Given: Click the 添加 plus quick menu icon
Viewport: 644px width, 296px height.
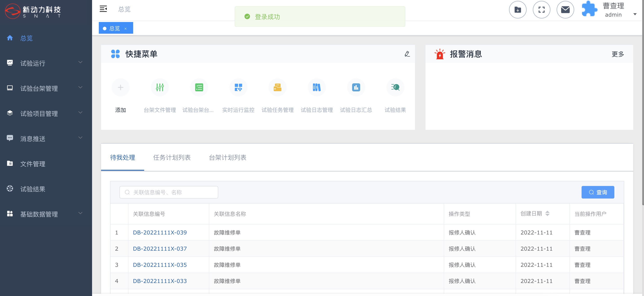Looking at the screenshot, I should point(121,88).
